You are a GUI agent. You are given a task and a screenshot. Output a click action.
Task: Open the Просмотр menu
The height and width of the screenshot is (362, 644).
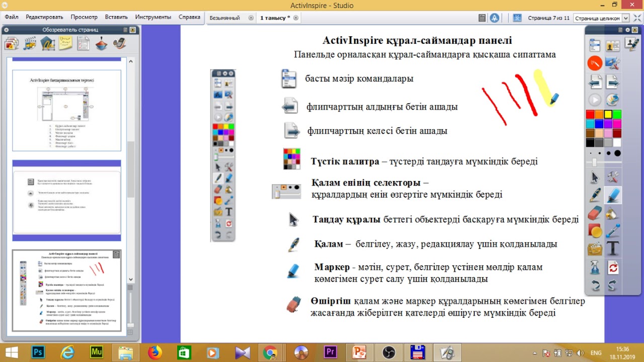coord(84,17)
